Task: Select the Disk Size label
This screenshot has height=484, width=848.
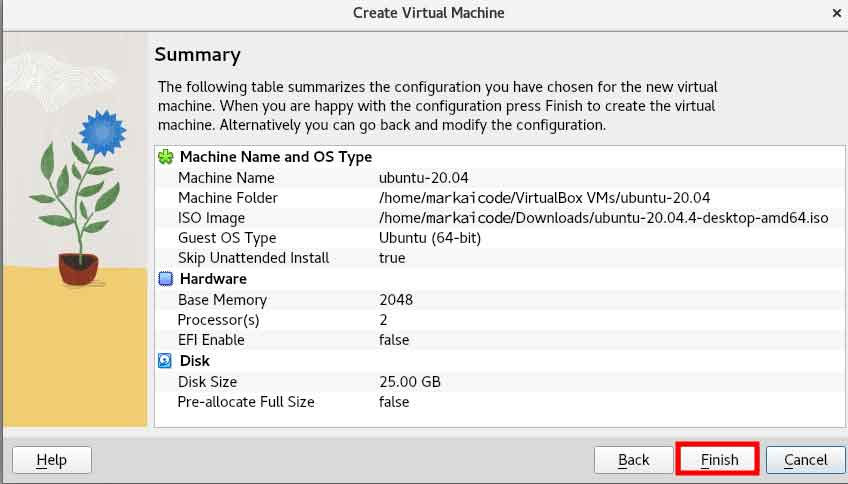Action: click(x=208, y=382)
